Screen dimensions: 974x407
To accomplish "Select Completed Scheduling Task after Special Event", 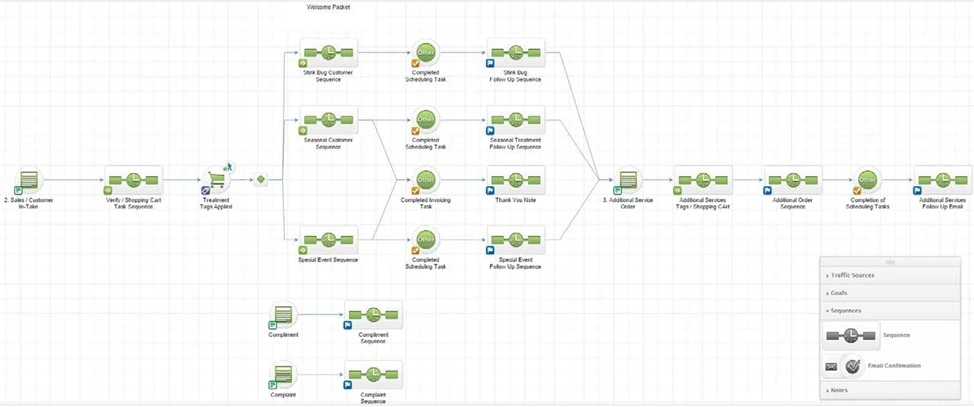I will tap(426, 240).
